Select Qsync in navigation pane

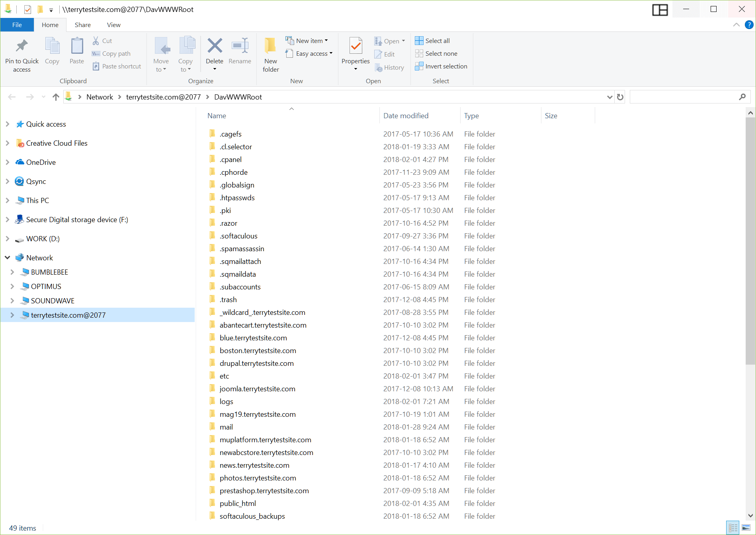click(x=36, y=181)
